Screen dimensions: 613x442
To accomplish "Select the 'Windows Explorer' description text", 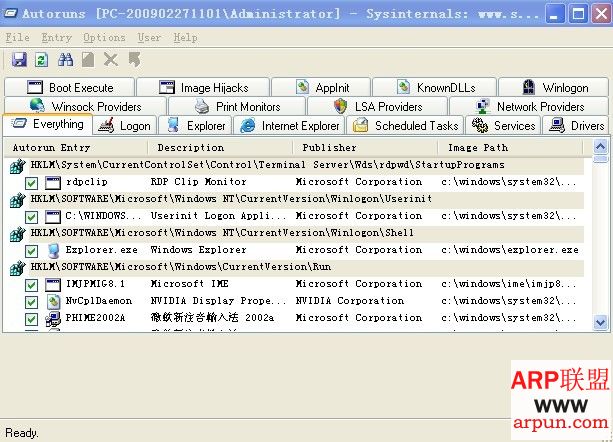I will point(199,250).
